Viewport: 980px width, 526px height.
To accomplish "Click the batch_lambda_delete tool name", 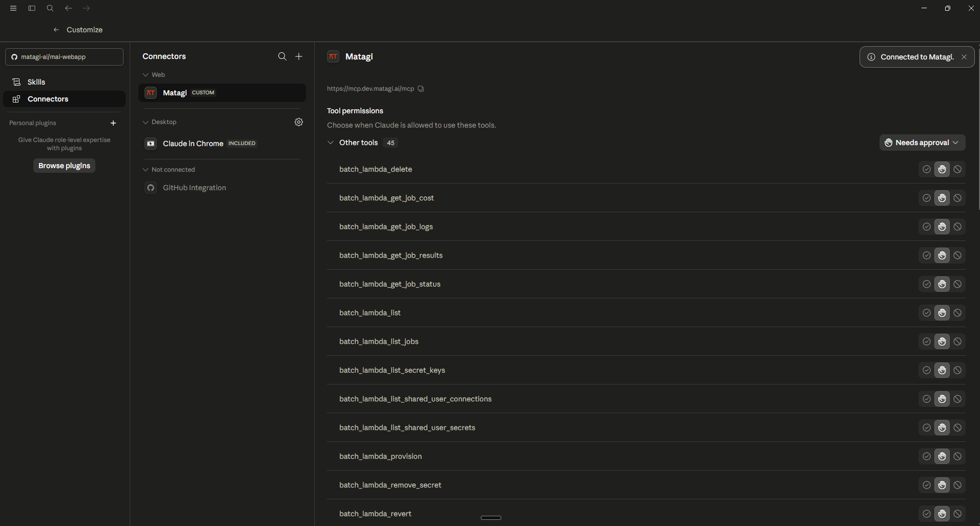I will (x=376, y=169).
